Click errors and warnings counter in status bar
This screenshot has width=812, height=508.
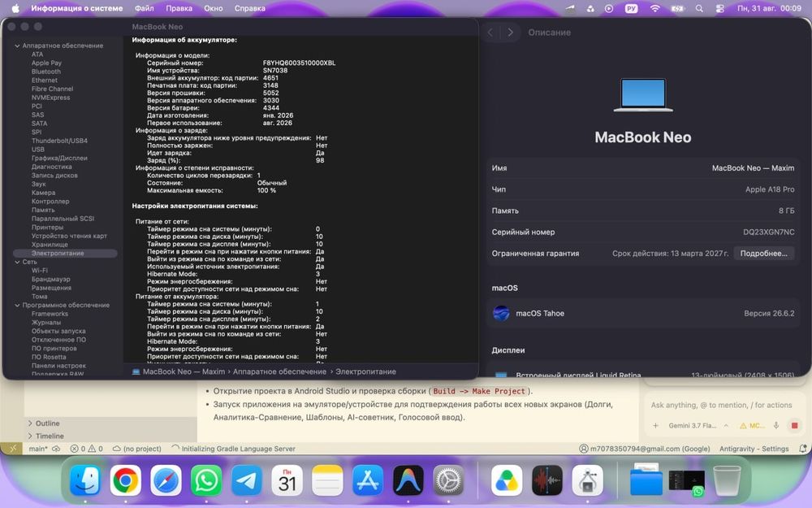(x=87, y=449)
